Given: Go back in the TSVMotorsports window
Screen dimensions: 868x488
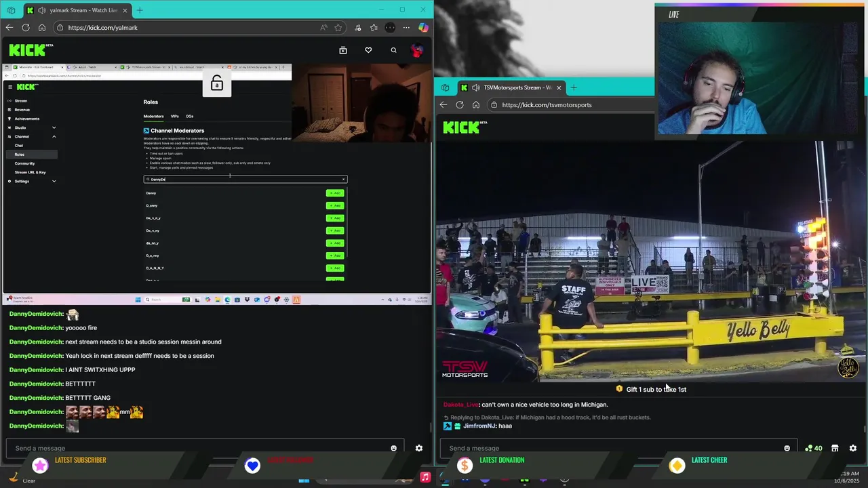Looking at the screenshot, I should [x=443, y=105].
